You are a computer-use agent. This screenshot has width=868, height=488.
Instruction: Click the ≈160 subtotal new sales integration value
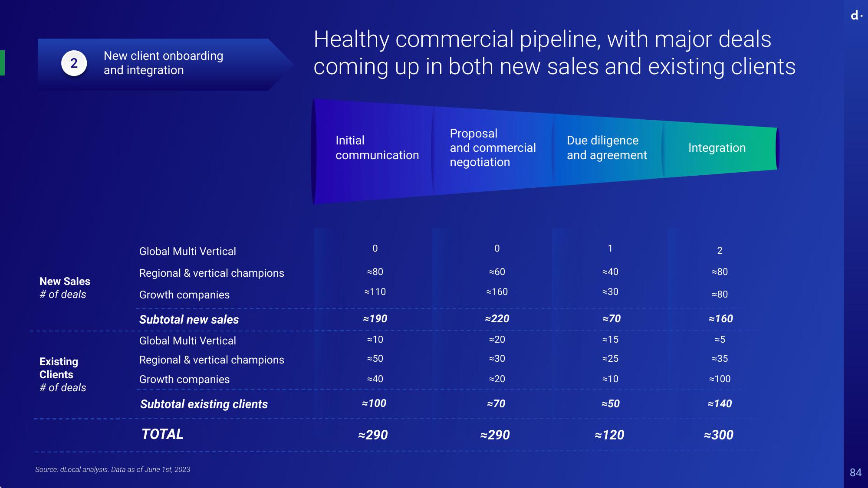tap(720, 319)
